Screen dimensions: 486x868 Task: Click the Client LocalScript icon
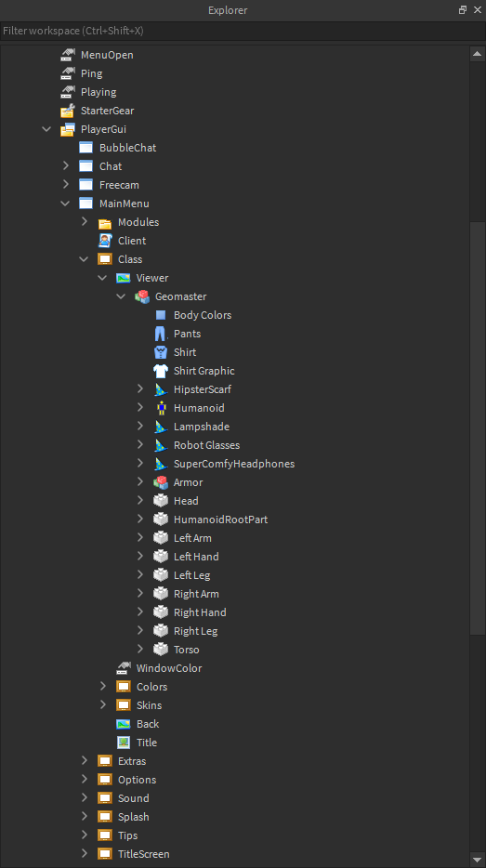coord(105,241)
